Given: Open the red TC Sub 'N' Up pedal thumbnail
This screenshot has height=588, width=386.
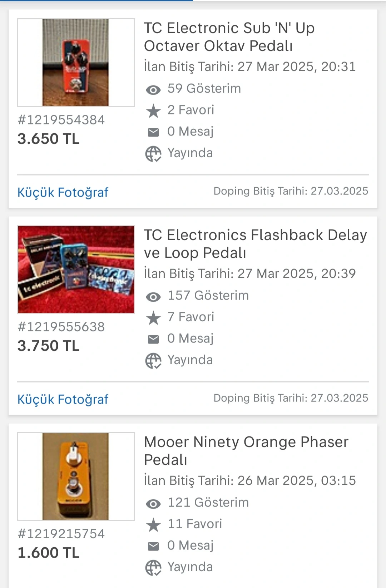Looking at the screenshot, I should point(76,63).
